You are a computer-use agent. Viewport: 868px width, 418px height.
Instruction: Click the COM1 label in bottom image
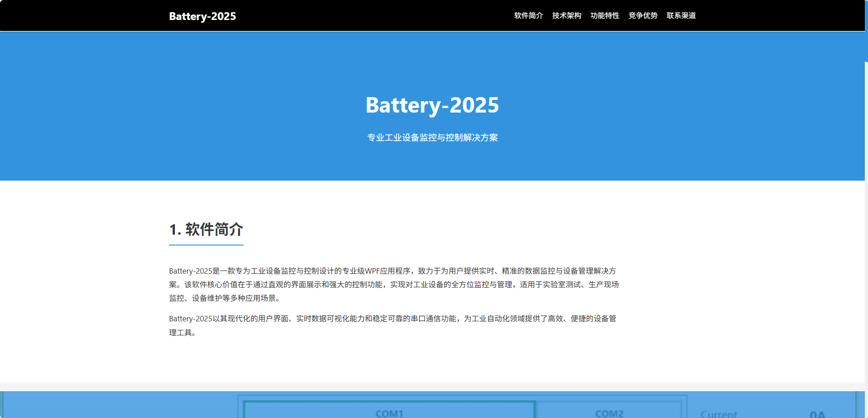tap(389, 413)
